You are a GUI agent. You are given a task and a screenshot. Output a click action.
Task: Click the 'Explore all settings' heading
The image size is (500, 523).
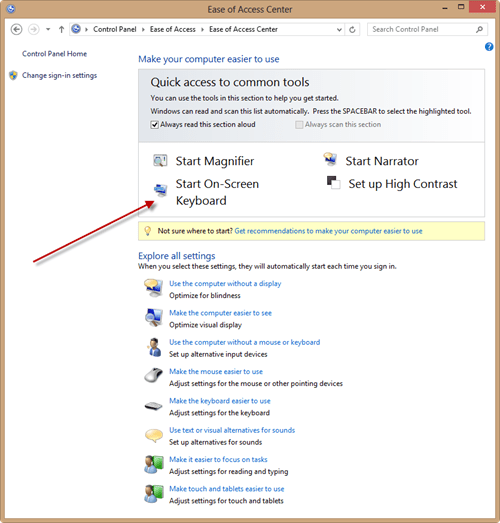point(177,256)
